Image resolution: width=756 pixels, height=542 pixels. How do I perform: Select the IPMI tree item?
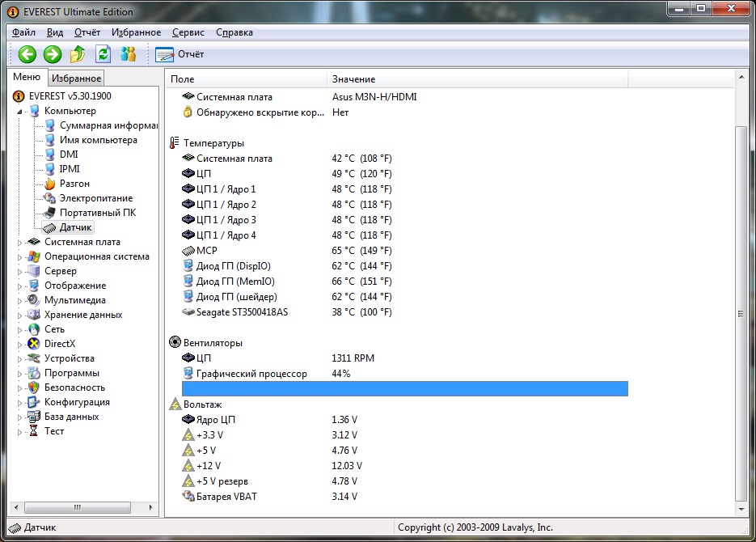point(70,169)
